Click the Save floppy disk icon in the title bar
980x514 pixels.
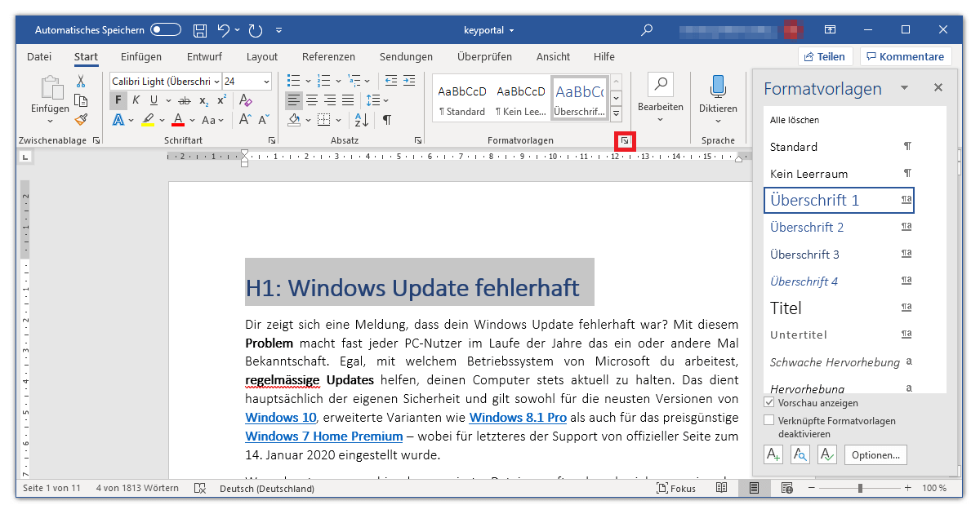click(200, 30)
